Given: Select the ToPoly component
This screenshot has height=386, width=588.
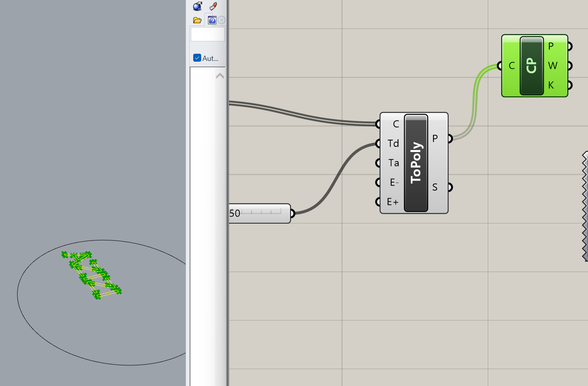Looking at the screenshot, I should point(416,163).
